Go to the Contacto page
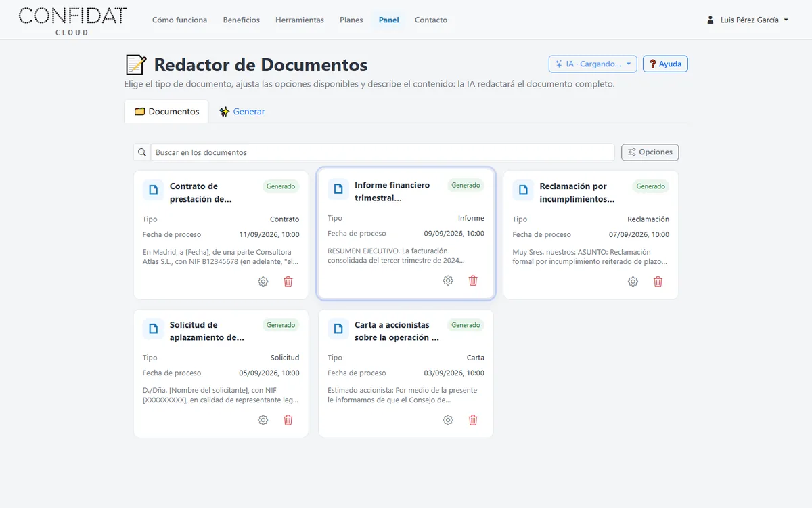812x508 pixels. click(431, 20)
